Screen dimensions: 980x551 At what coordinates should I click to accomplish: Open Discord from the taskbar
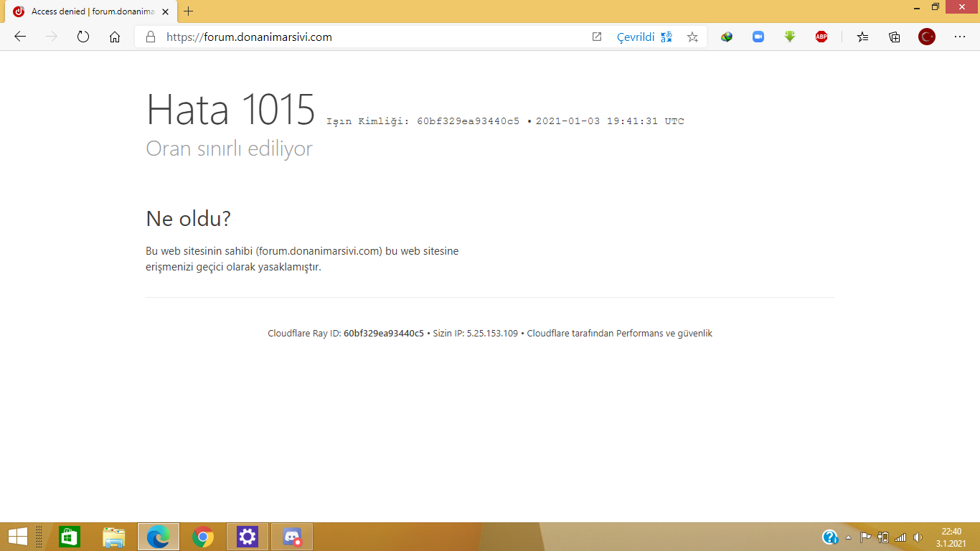[292, 537]
